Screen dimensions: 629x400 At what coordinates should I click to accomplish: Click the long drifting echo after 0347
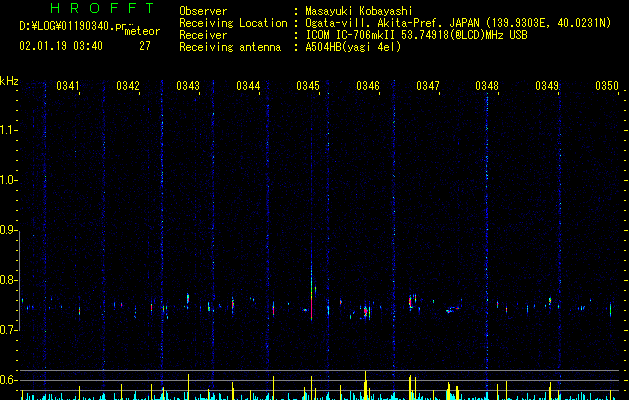pyautogui.click(x=453, y=309)
